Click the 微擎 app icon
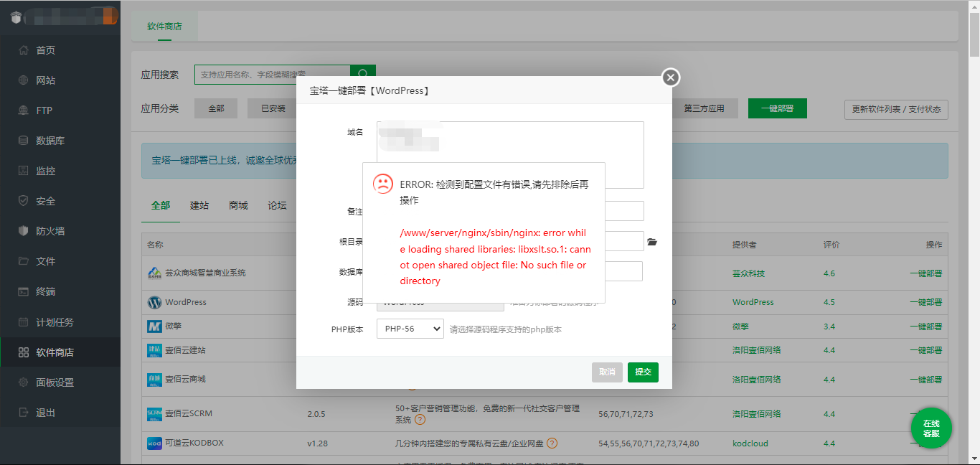Viewport: 980px width, 465px height. pos(154,327)
